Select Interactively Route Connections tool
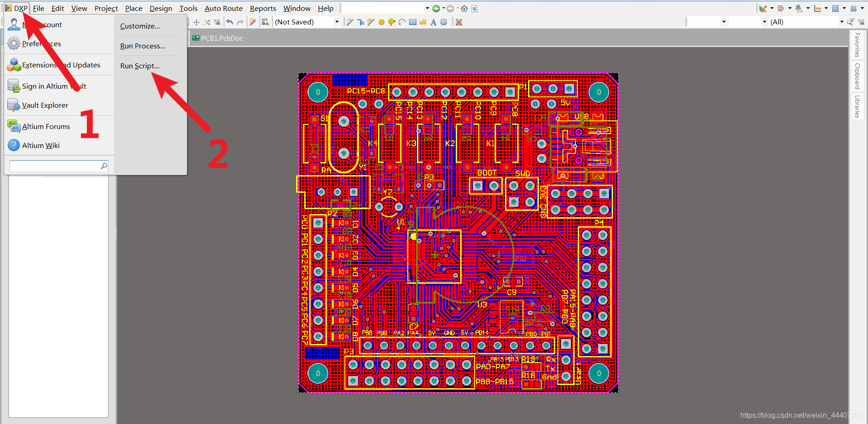 (350, 22)
